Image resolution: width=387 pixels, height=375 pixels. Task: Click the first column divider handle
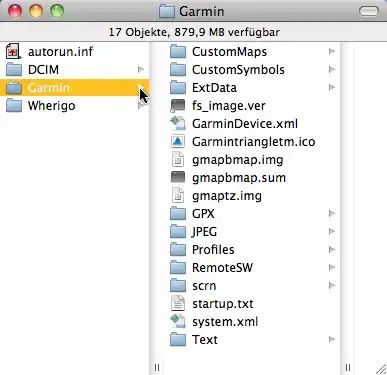(157, 367)
